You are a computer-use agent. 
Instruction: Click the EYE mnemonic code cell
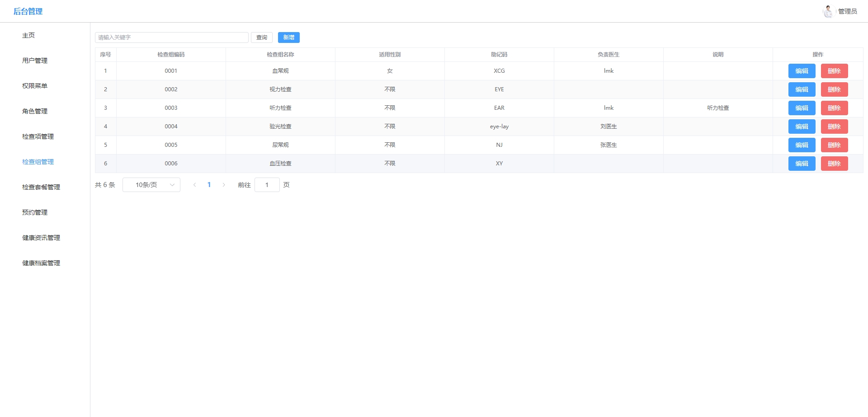coord(499,89)
